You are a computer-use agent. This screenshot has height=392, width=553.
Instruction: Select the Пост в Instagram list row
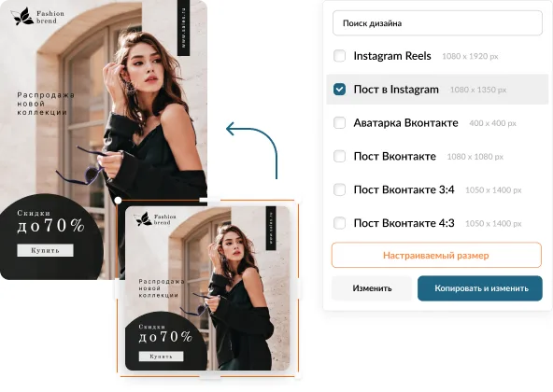[437, 90]
